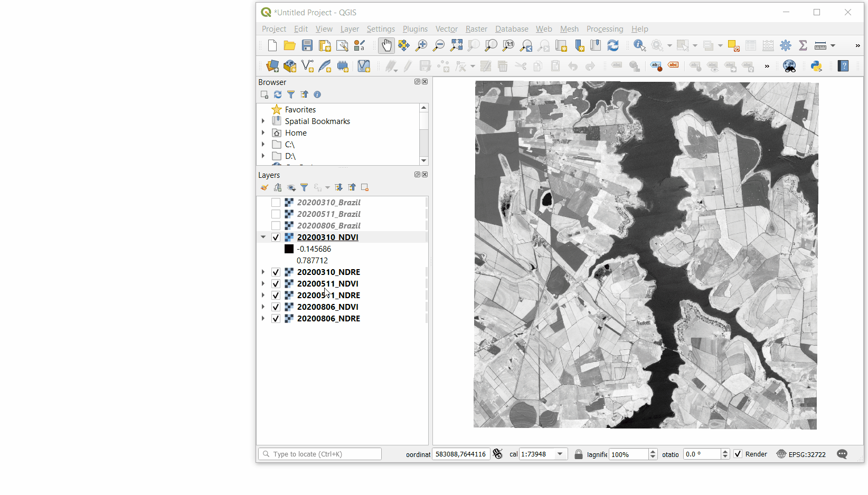Click the black -0.145686 legend swatch
The height and width of the screenshot is (495, 868).
[x=289, y=249]
